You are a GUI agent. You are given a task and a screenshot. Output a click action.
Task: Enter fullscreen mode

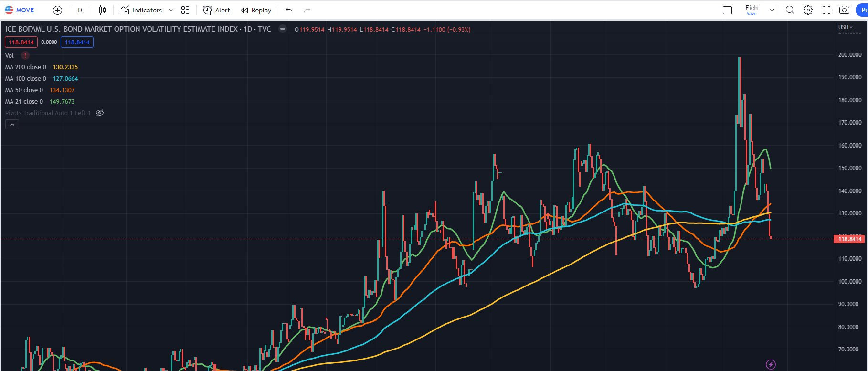[x=826, y=10]
